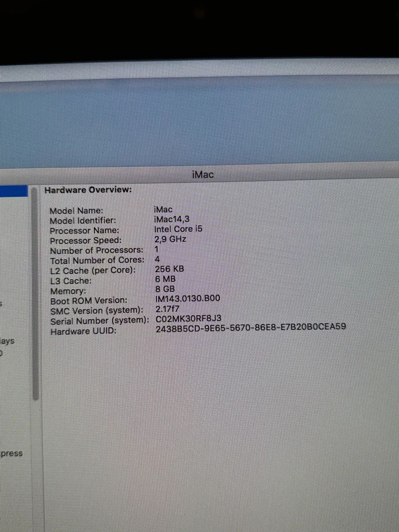
Task: Click the L3 Cache label
Action: (71, 281)
